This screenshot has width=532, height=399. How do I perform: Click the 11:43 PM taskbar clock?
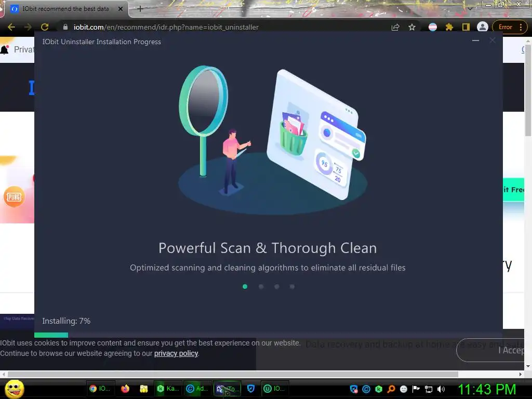(487, 389)
